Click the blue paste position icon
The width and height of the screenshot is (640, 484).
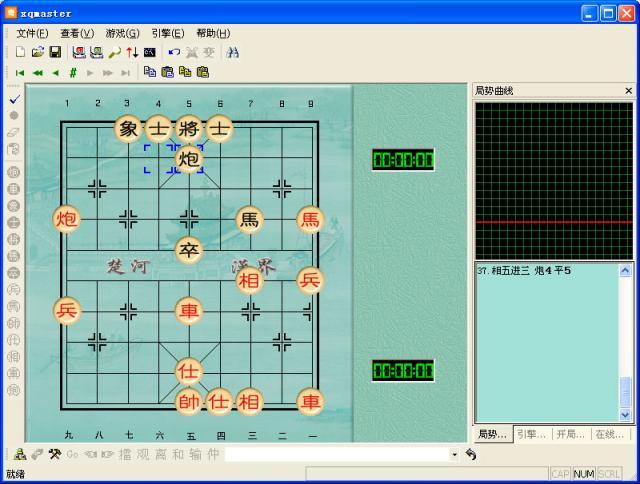click(x=167, y=72)
